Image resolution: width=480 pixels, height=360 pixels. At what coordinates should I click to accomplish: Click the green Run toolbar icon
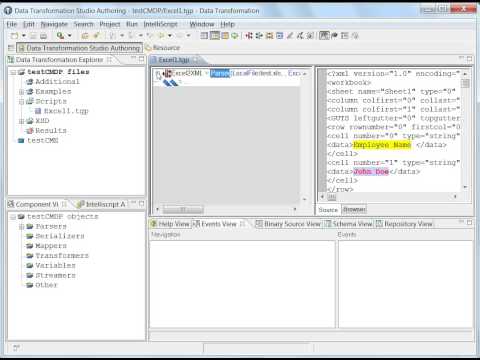[x=60, y=35]
